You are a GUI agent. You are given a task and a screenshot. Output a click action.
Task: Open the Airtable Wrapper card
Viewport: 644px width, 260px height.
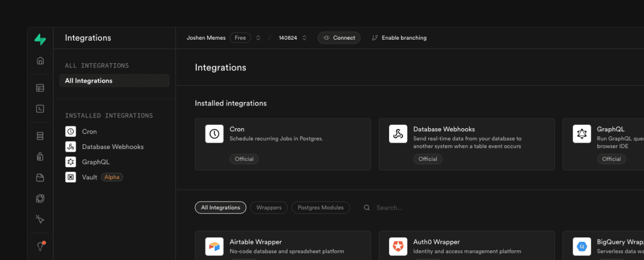pos(283,246)
